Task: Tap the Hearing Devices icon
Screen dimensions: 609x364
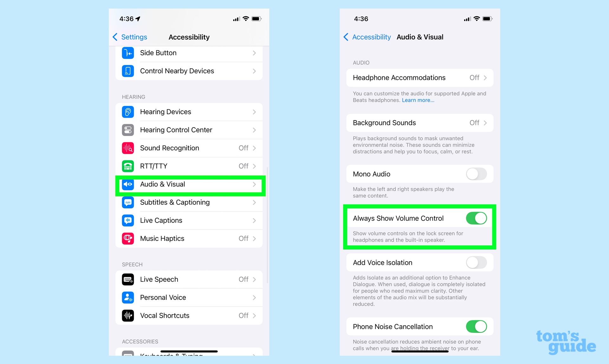Action: click(129, 112)
